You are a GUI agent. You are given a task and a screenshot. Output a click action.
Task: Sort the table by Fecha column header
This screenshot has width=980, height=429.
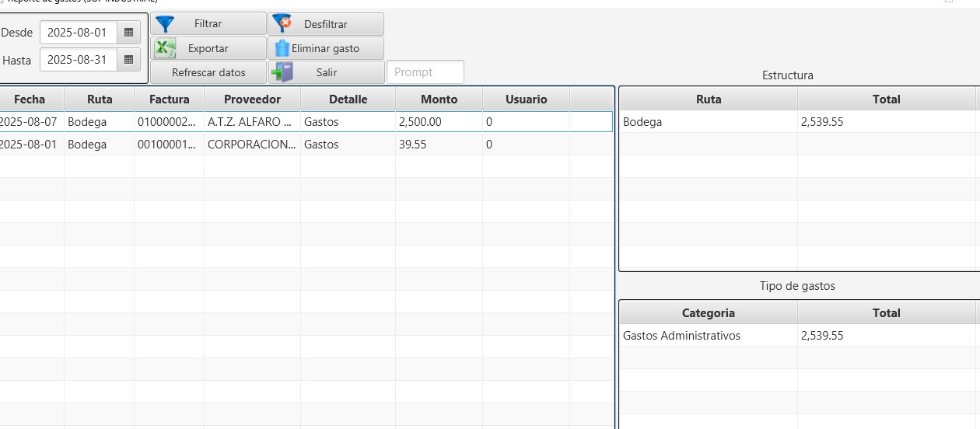30,99
